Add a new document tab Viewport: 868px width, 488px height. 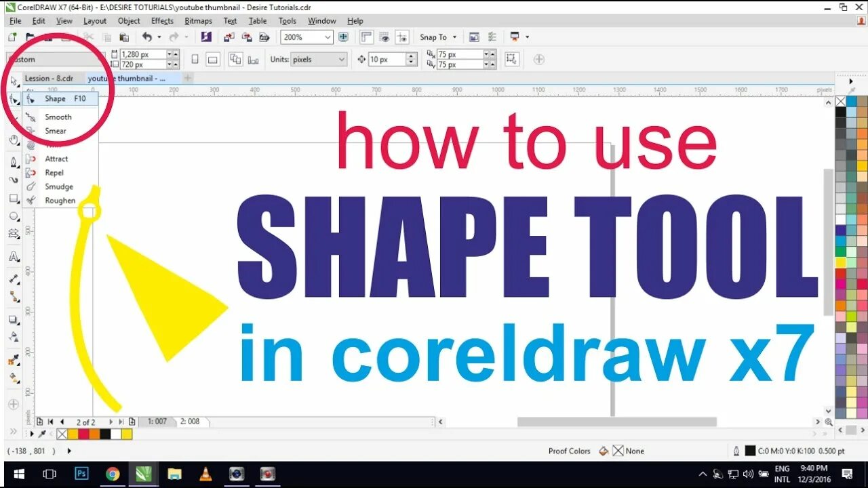click(x=188, y=79)
